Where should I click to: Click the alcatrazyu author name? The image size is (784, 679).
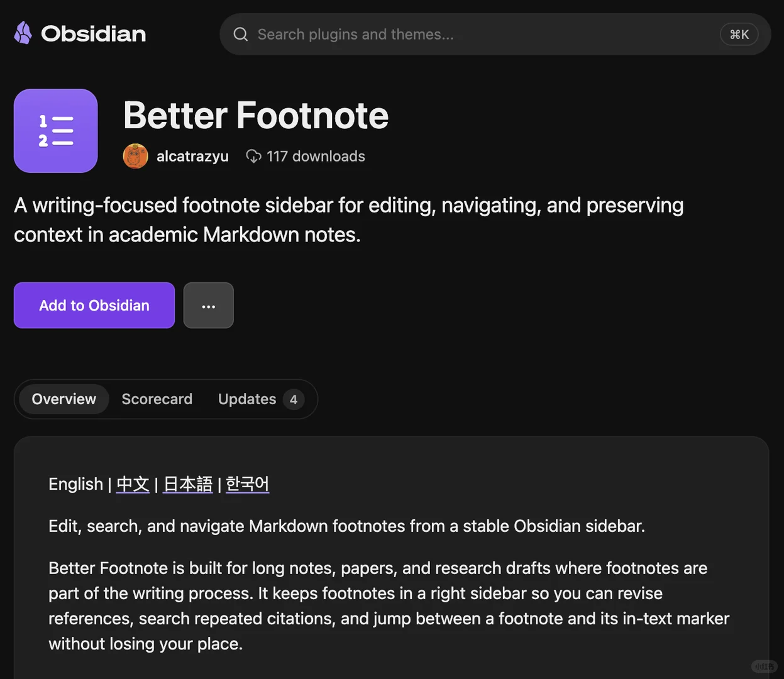click(192, 157)
